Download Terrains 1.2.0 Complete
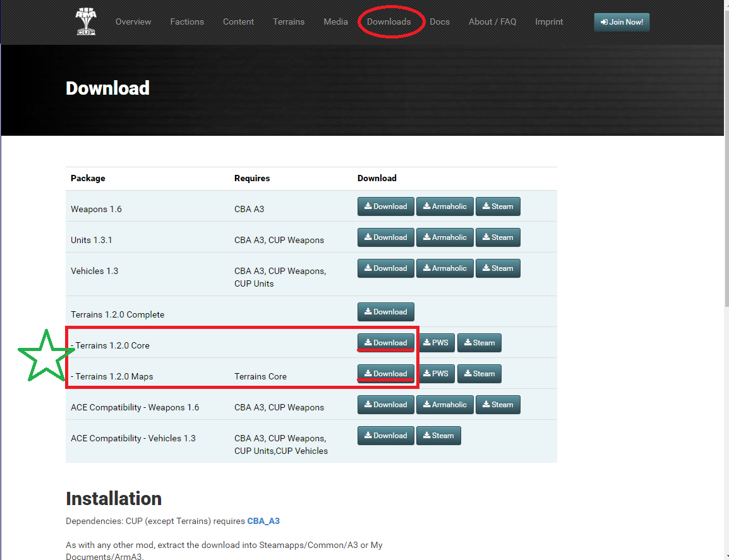729x560 pixels. (x=386, y=312)
